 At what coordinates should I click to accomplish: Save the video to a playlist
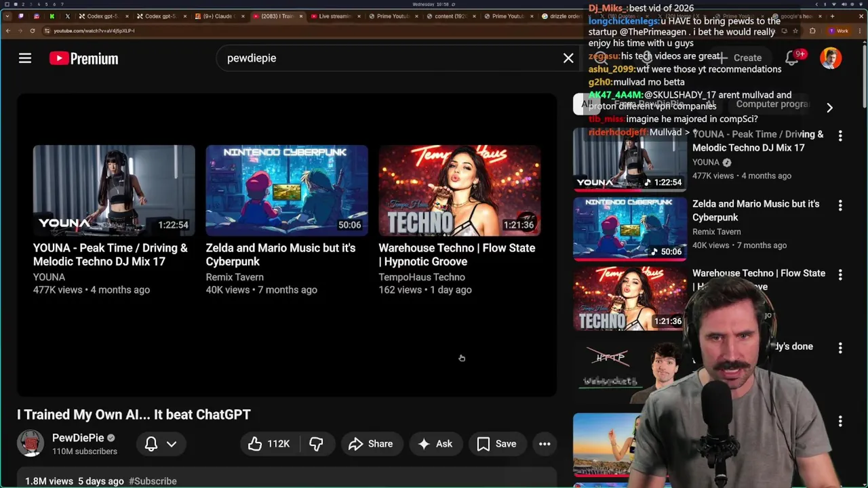coord(497,444)
